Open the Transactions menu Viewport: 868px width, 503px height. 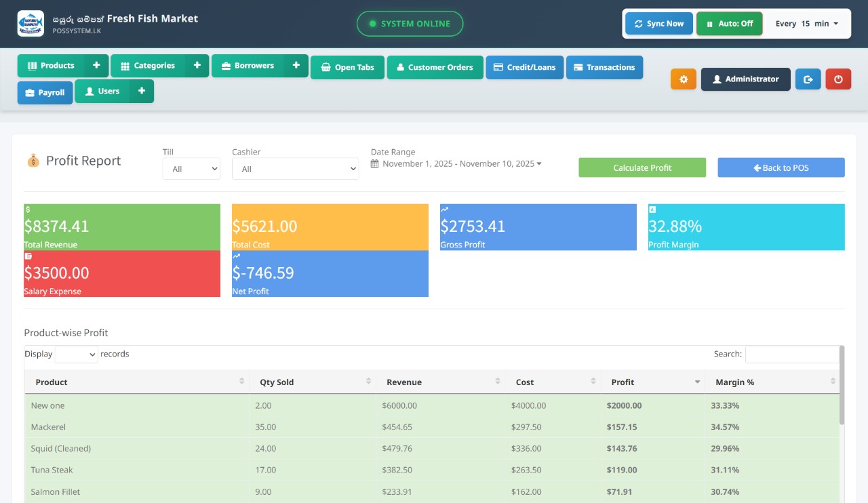tap(604, 68)
